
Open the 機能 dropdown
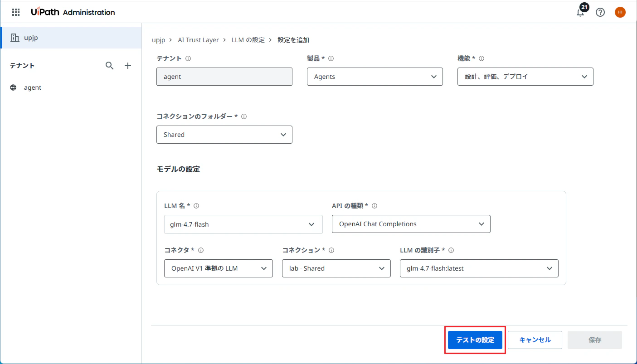pyautogui.click(x=525, y=77)
